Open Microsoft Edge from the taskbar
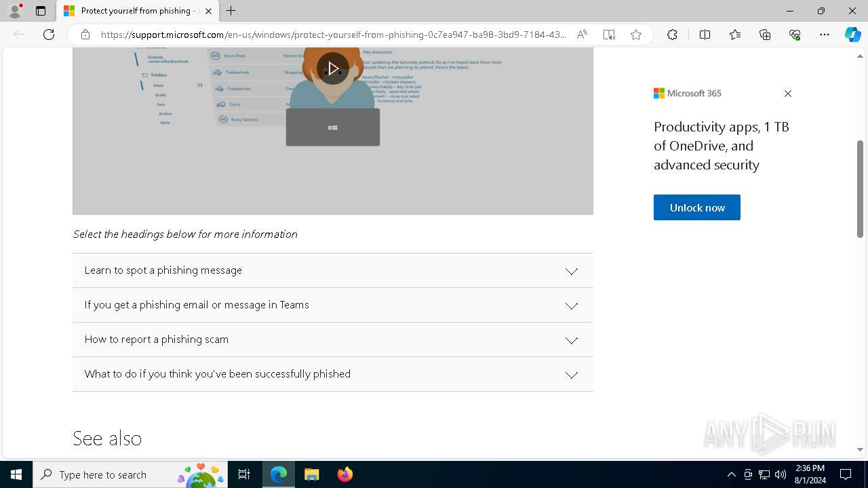This screenshot has width=868, height=488. pos(279,474)
